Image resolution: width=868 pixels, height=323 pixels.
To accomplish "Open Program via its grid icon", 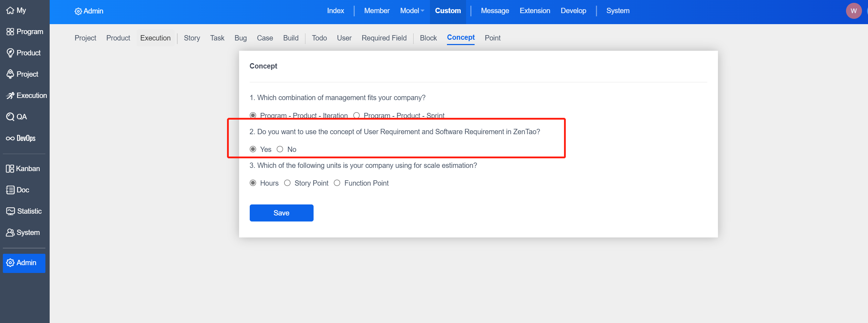I will tap(10, 32).
